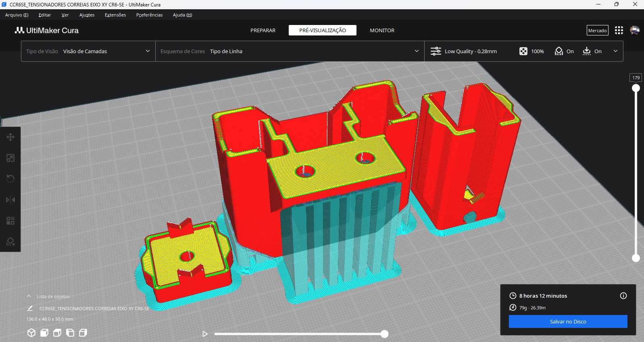Switch camera to top view
The image size is (644, 342).
pyautogui.click(x=57, y=333)
